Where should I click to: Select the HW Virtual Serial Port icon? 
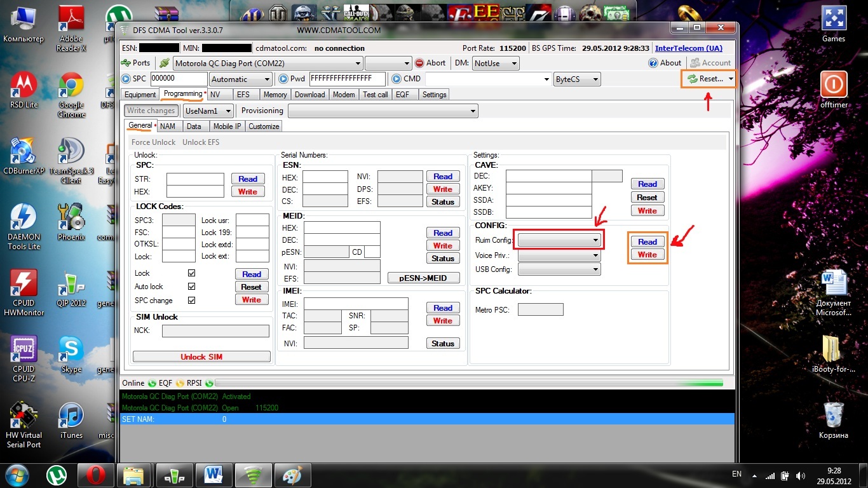click(x=24, y=425)
